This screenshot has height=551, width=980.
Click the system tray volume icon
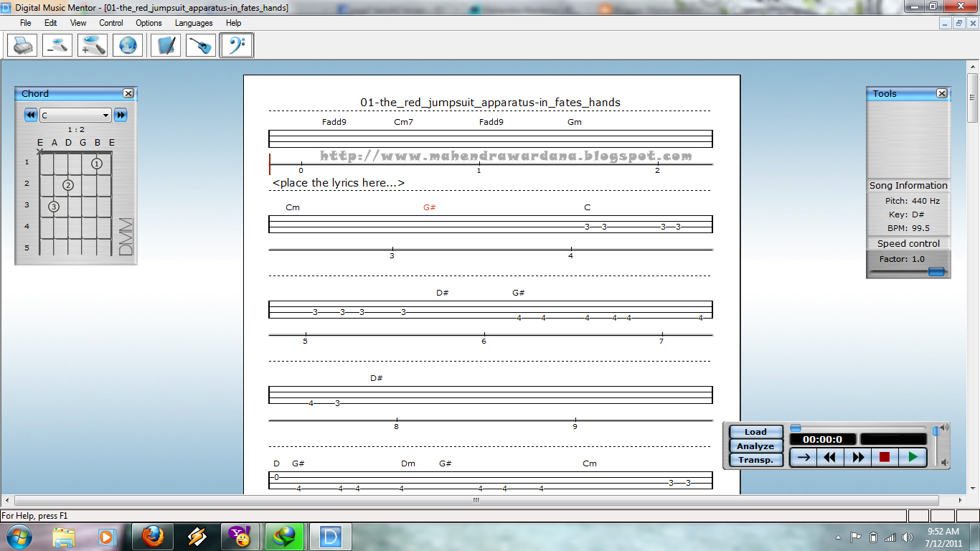pos(908,537)
